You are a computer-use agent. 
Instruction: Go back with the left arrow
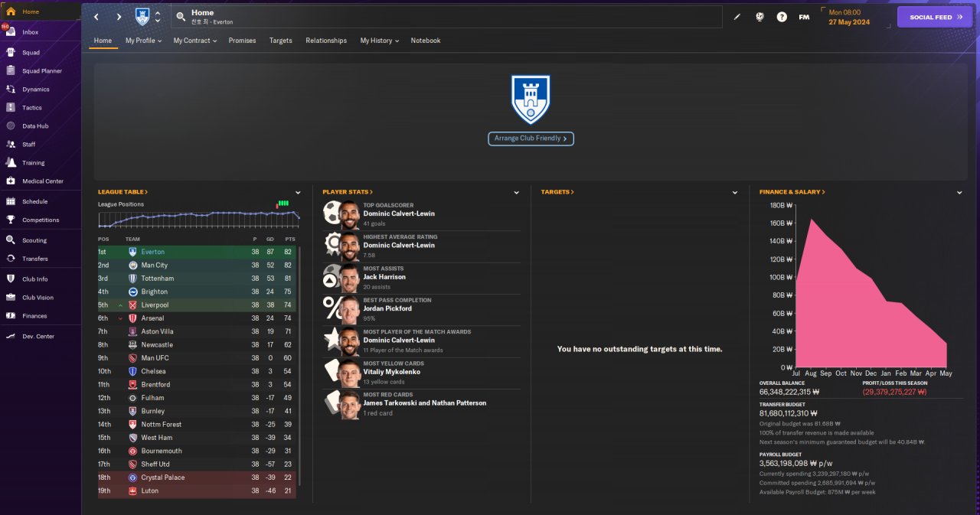coord(96,17)
